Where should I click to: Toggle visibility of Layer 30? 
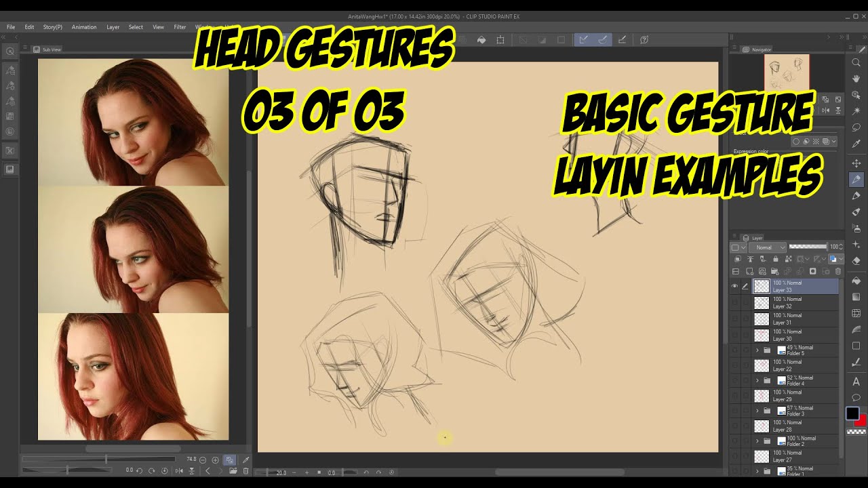coord(734,335)
